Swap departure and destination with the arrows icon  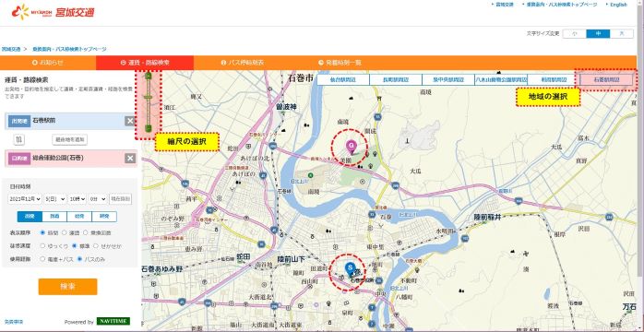click(x=18, y=139)
